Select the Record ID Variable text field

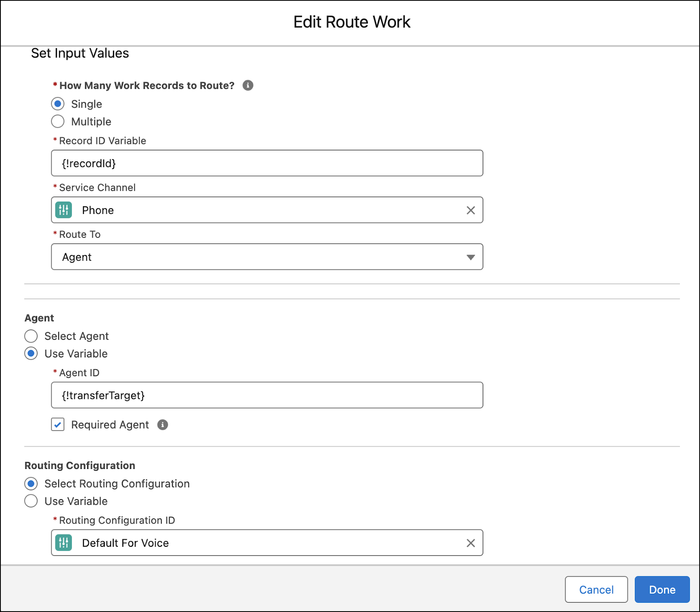pyautogui.click(x=267, y=163)
